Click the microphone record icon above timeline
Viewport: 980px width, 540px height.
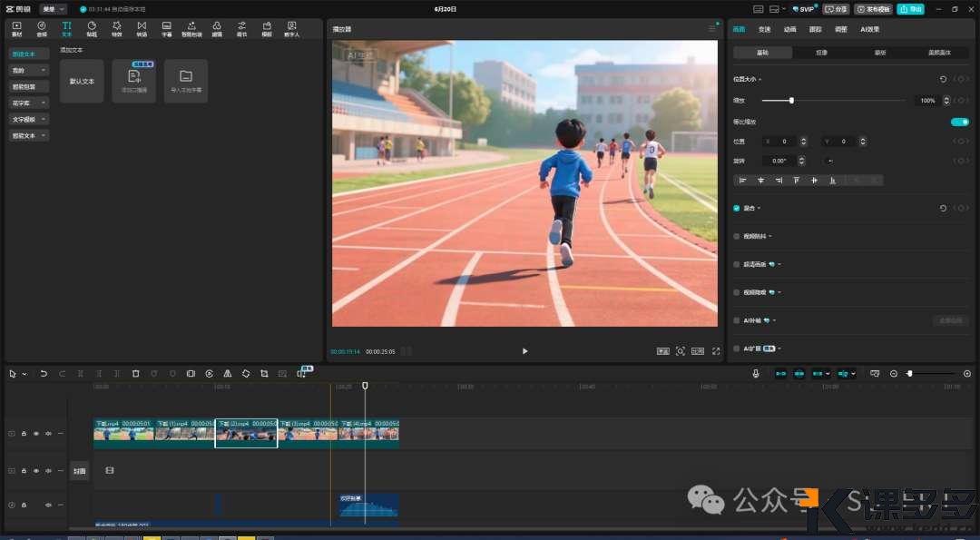coord(756,373)
